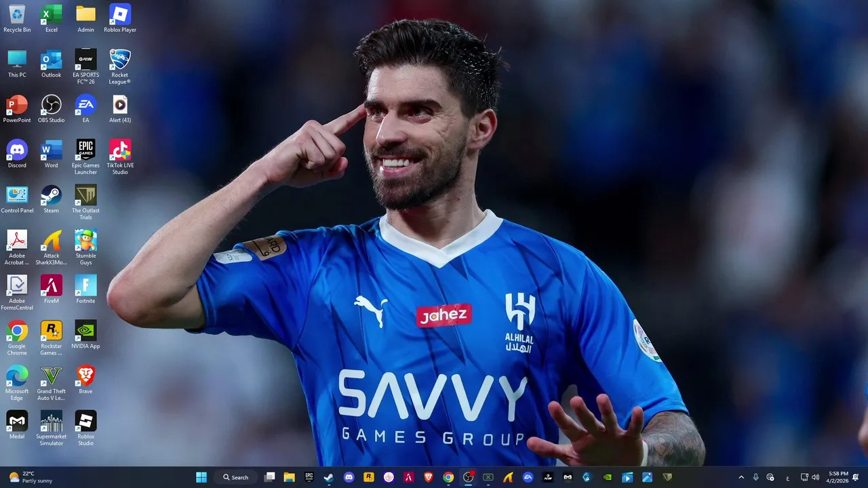Image resolution: width=868 pixels, height=488 pixels.
Task: Select the Microsoft Edge desktop shortcut
Action: [x=17, y=383]
